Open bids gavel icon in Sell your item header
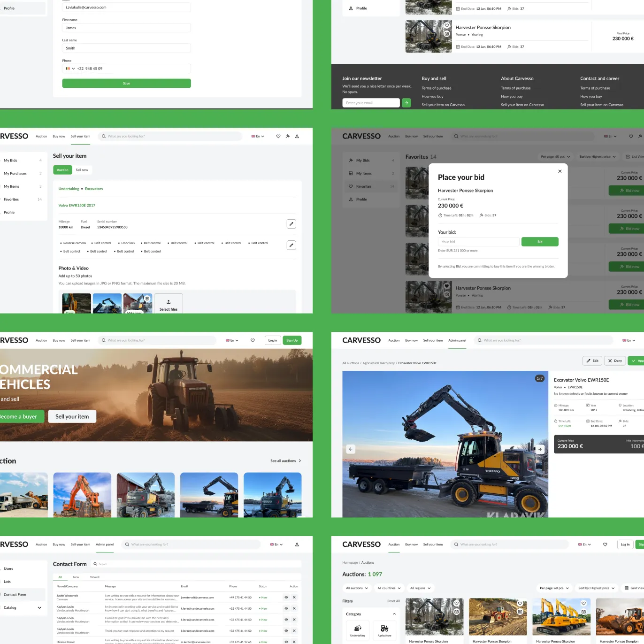Screen dimensions: 644x644 288,136
